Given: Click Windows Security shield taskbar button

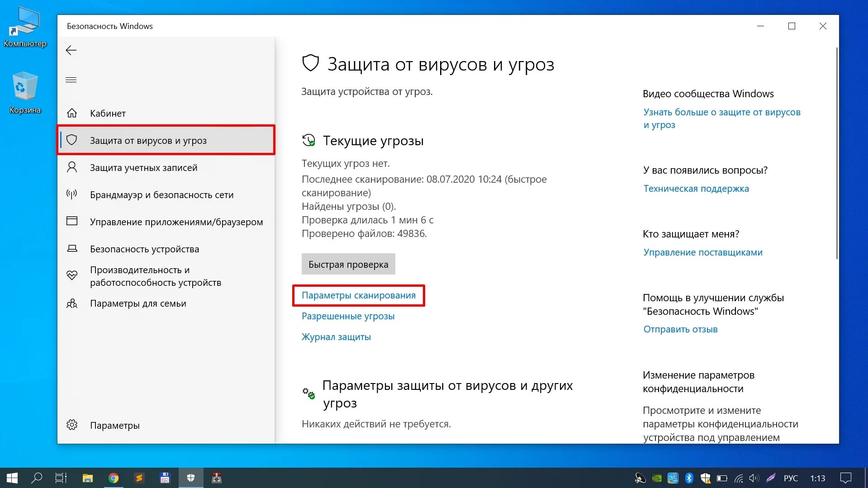Looking at the screenshot, I should 191,478.
